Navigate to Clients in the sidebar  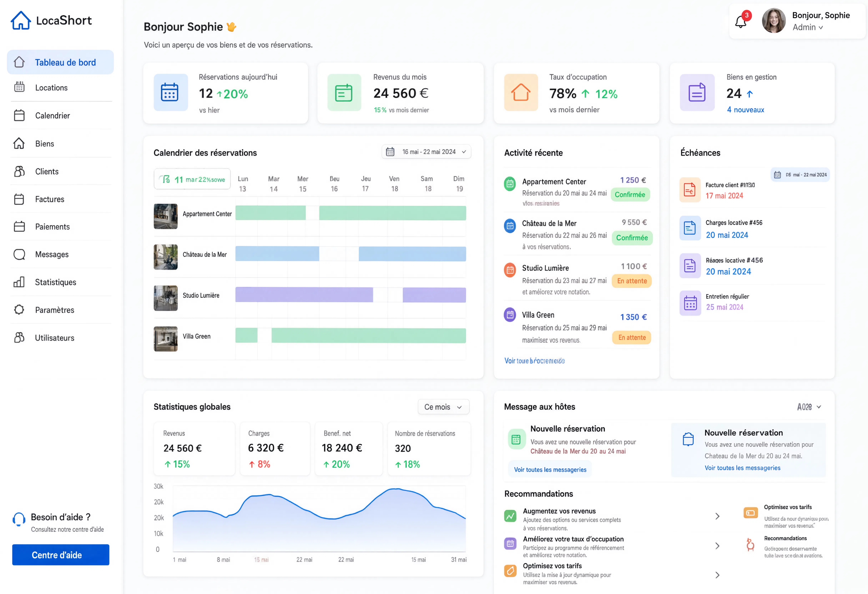point(60,172)
